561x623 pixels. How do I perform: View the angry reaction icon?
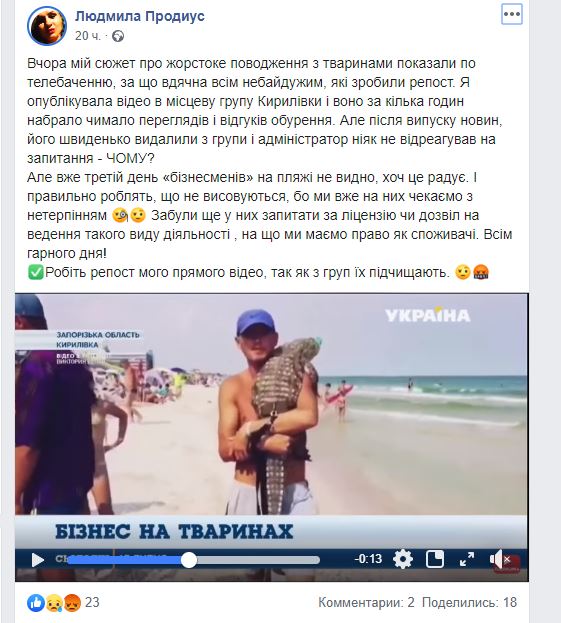click(x=73, y=603)
